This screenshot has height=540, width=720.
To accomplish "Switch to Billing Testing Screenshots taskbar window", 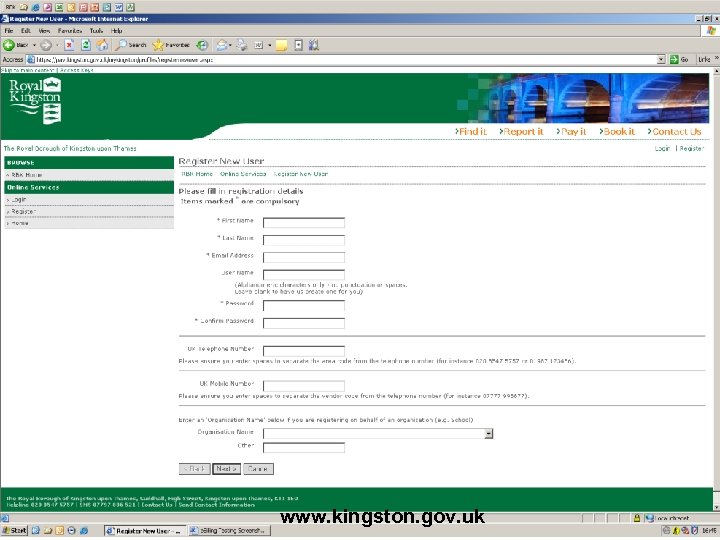I will (x=229, y=530).
